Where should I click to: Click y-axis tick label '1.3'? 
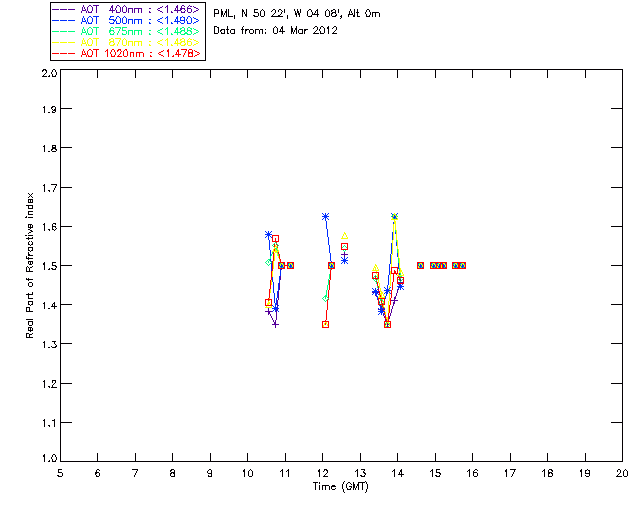coord(49,344)
